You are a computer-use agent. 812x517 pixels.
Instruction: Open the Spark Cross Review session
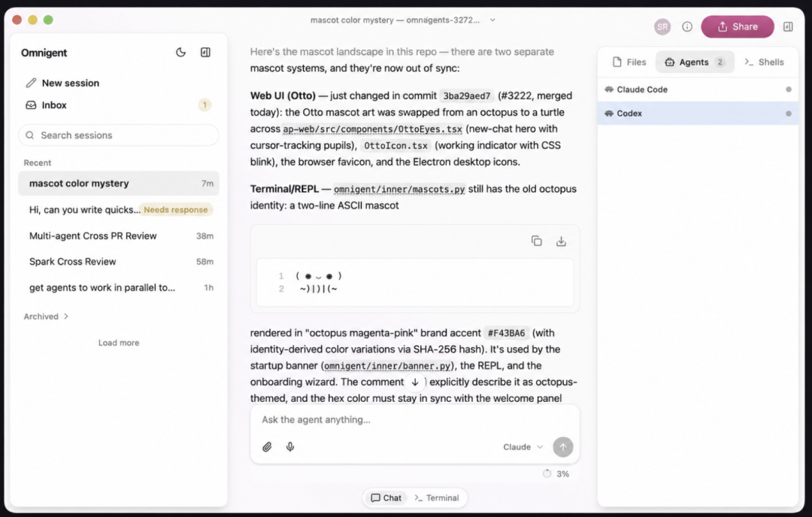(119, 262)
